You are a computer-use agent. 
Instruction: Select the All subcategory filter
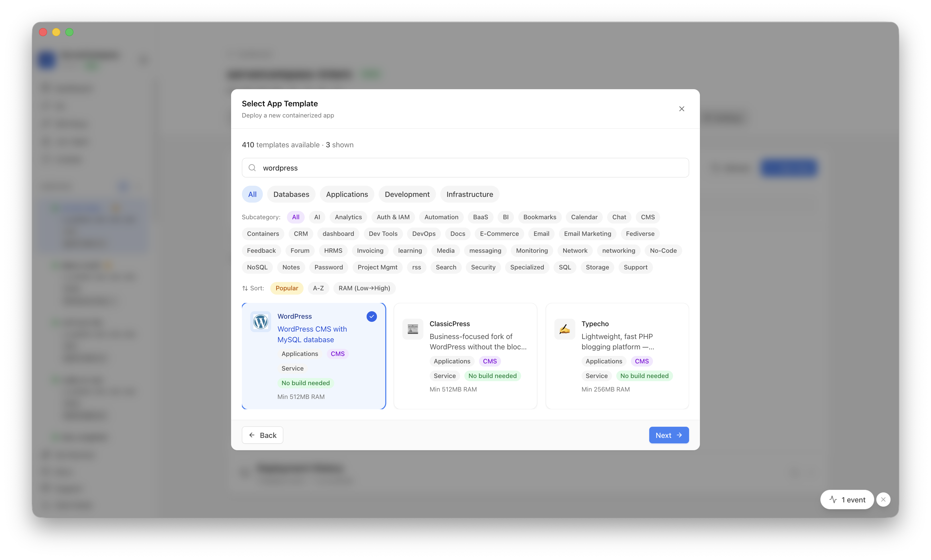click(296, 217)
